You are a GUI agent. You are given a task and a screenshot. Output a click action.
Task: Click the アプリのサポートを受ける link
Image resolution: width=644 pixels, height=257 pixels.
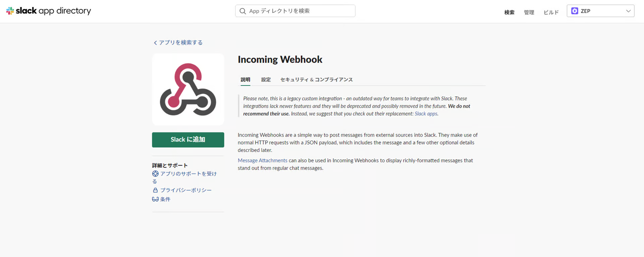tap(184, 177)
